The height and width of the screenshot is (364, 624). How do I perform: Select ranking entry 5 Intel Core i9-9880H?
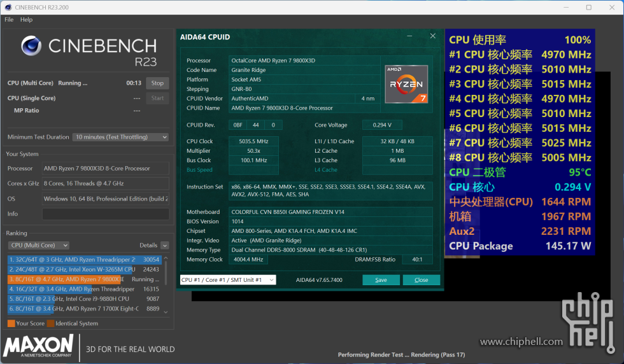tap(84, 298)
